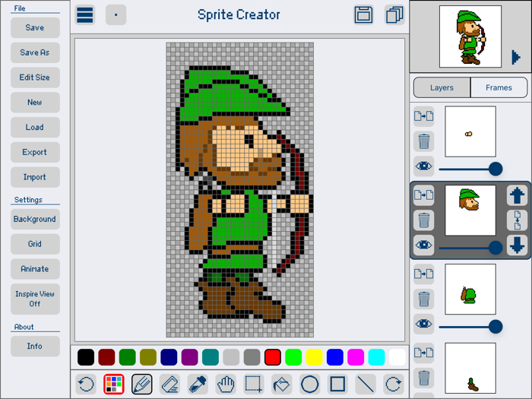The image size is (532, 399).
Task: Select the green body layer thumbnail
Action: point(470,290)
